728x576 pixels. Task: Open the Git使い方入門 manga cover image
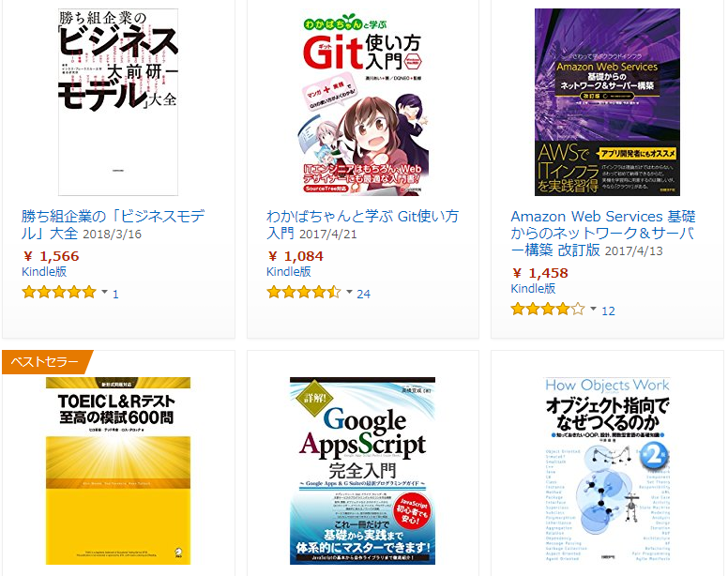[362, 102]
